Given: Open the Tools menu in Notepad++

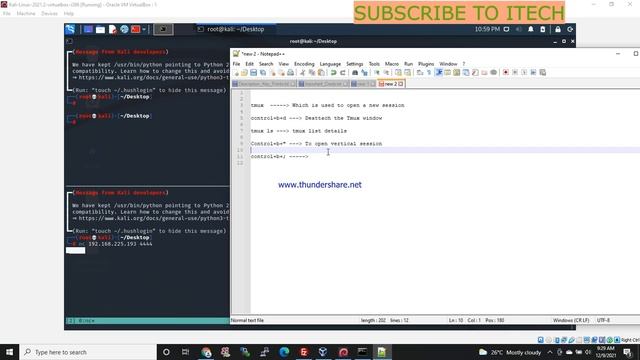Looking at the screenshot, I should (x=374, y=64).
